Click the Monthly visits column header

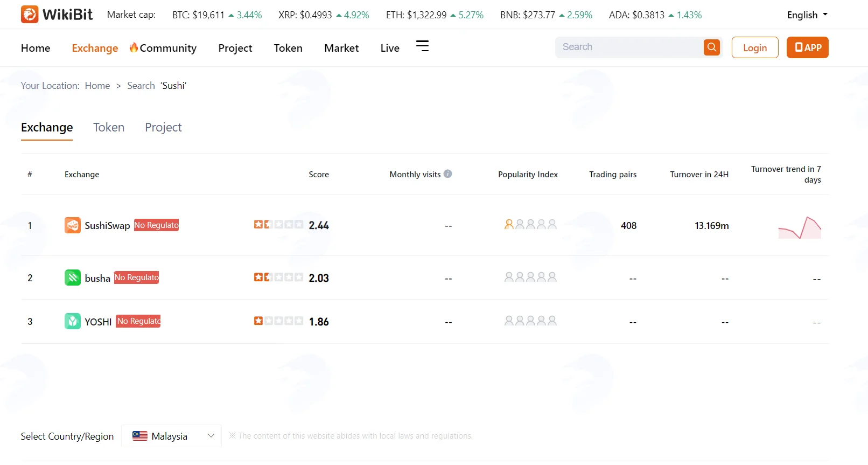[x=415, y=175]
